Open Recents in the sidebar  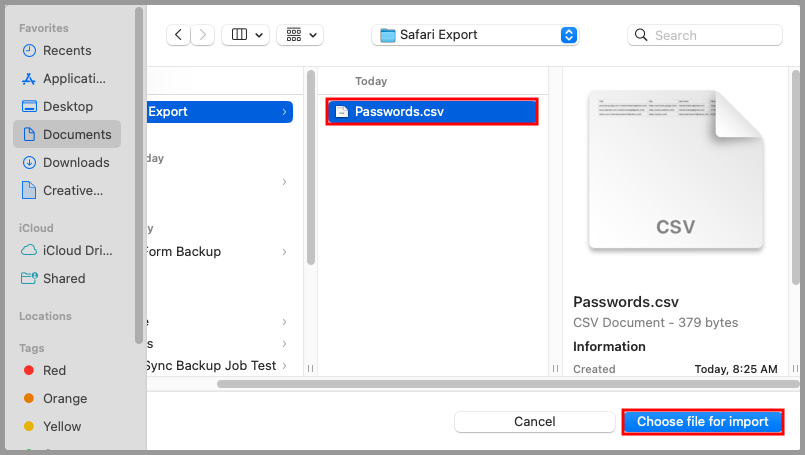pyautogui.click(x=66, y=50)
